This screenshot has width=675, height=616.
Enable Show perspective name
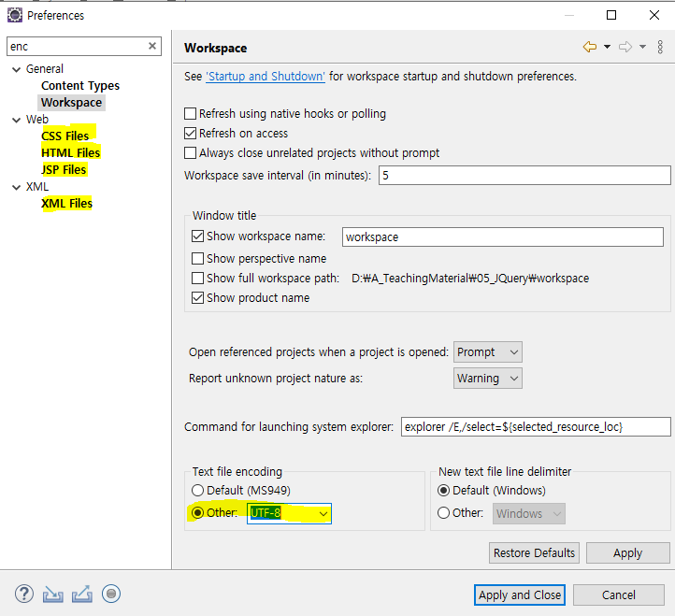click(197, 258)
